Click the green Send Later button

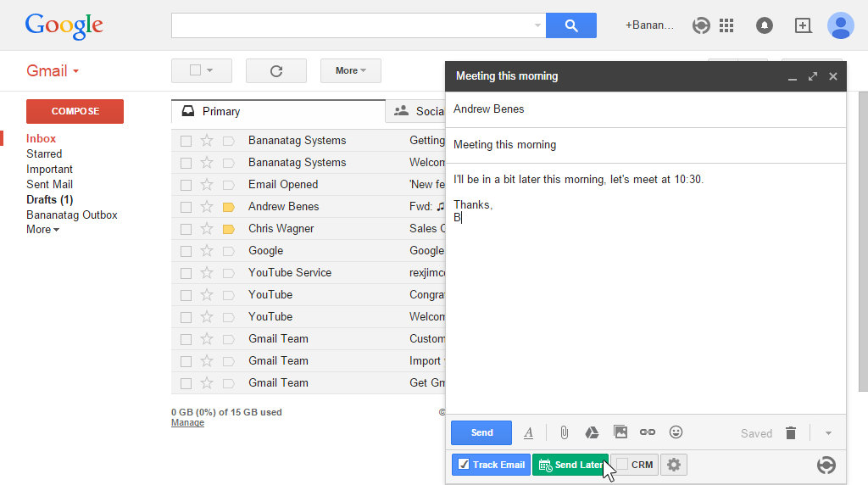tap(570, 465)
